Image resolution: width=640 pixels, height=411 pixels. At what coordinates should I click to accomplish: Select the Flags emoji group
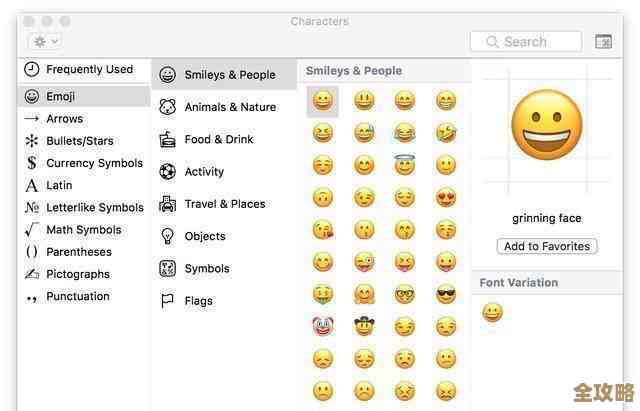coord(198,300)
